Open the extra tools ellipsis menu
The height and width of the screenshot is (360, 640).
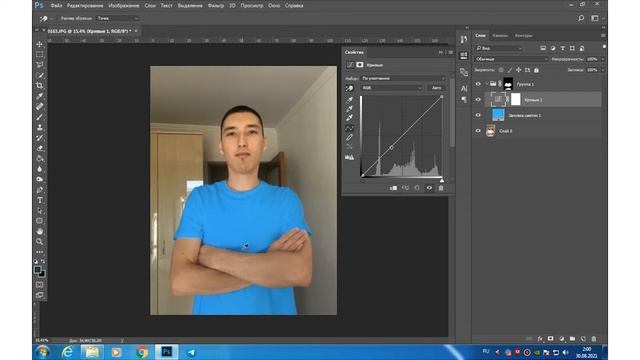40,252
